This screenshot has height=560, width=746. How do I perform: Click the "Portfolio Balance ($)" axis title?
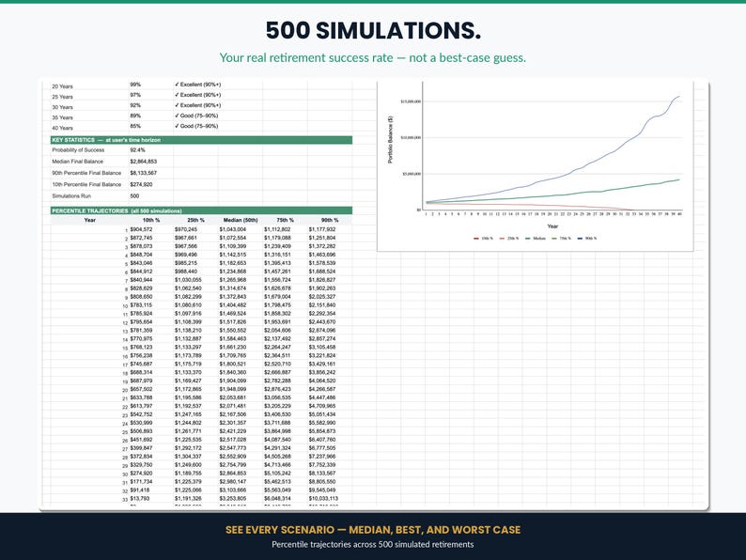point(391,139)
